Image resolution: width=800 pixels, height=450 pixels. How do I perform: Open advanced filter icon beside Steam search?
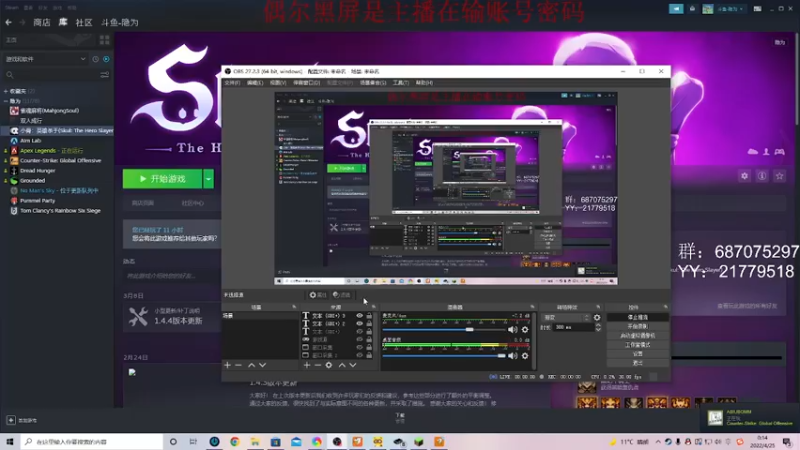[105, 75]
